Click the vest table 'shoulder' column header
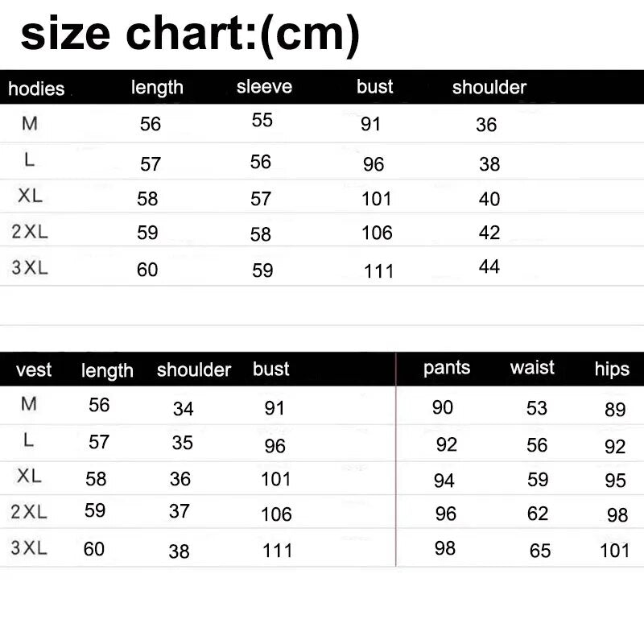Screen dimensions: 644x644 pyautogui.click(x=194, y=369)
